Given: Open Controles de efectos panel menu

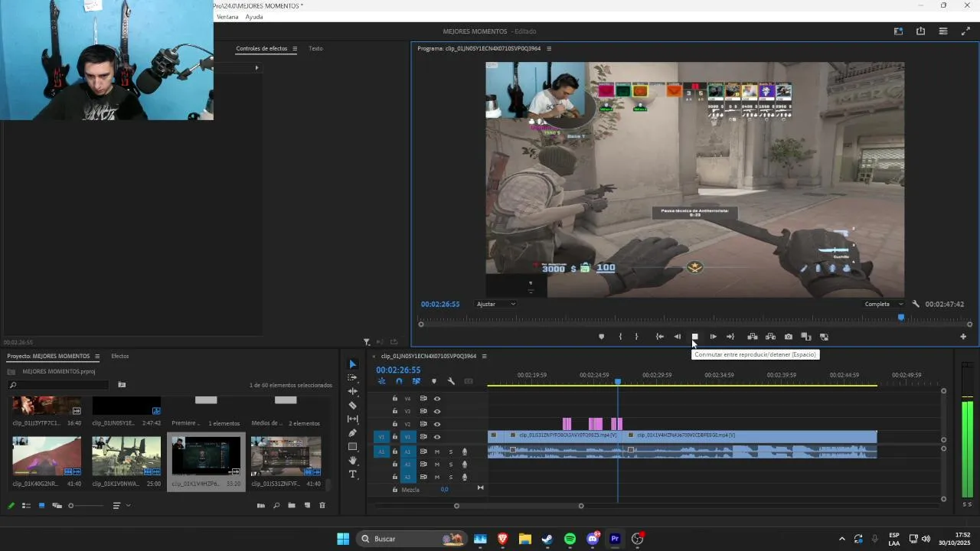Looking at the screenshot, I should point(294,48).
